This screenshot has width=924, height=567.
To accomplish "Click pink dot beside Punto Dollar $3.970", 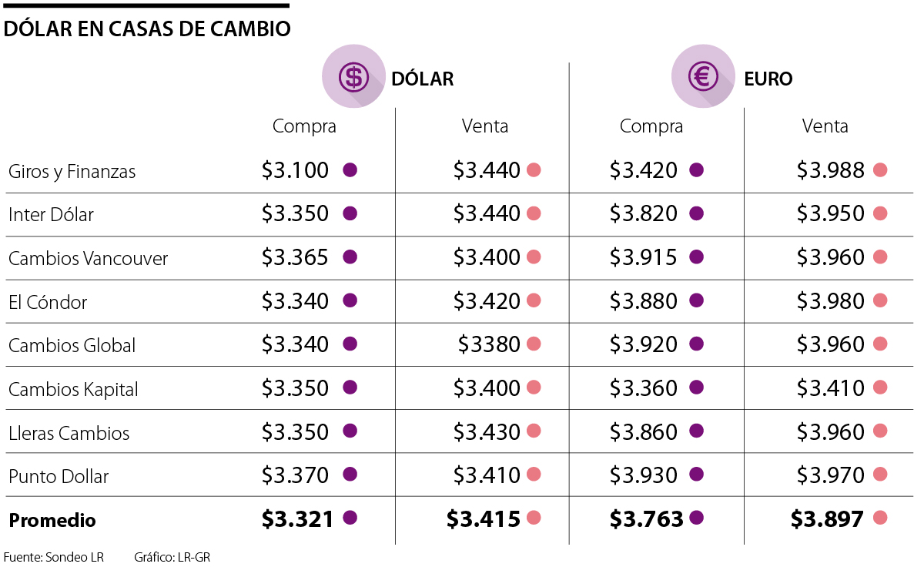I will click(x=881, y=475).
